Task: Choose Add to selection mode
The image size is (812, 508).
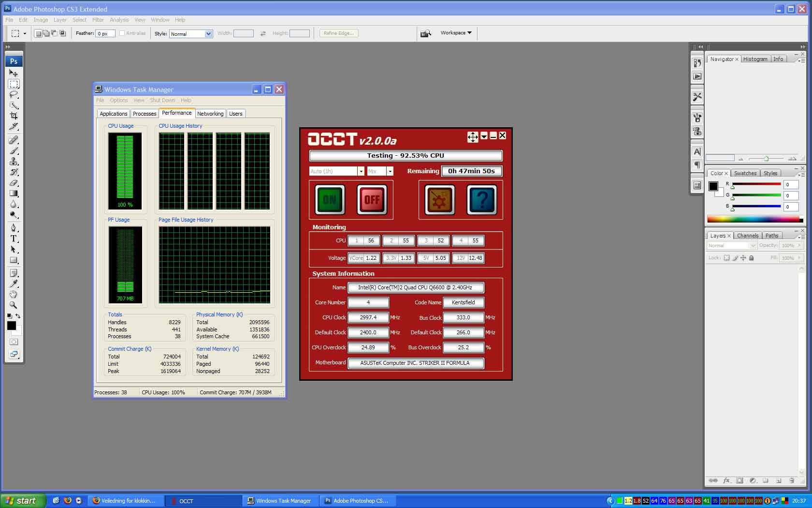Action: coord(46,33)
